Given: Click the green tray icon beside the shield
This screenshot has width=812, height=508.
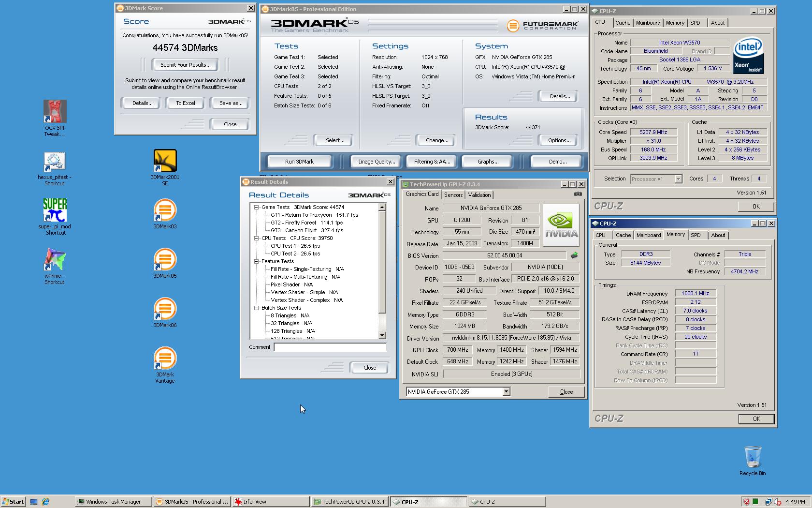Looking at the screenshot, I should click(x=755, y=501).
